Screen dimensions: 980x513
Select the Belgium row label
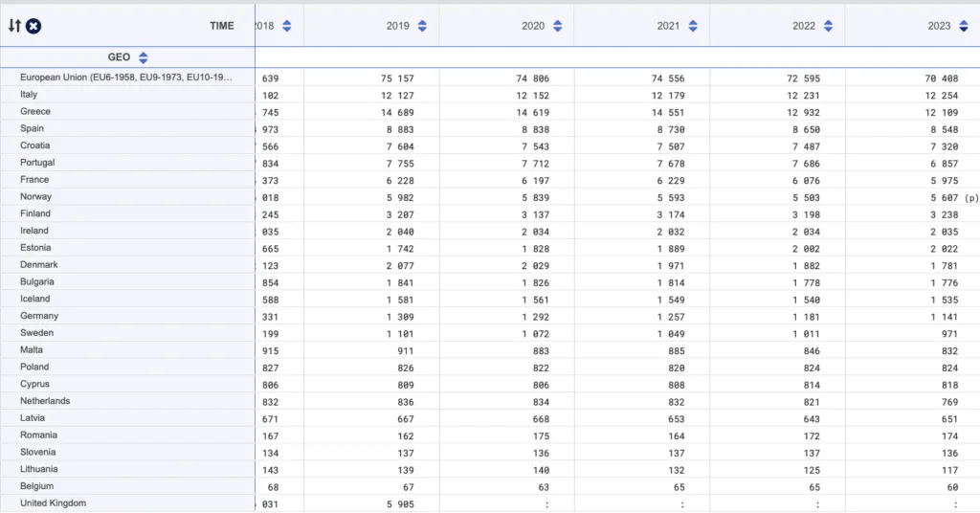(36, 486)
